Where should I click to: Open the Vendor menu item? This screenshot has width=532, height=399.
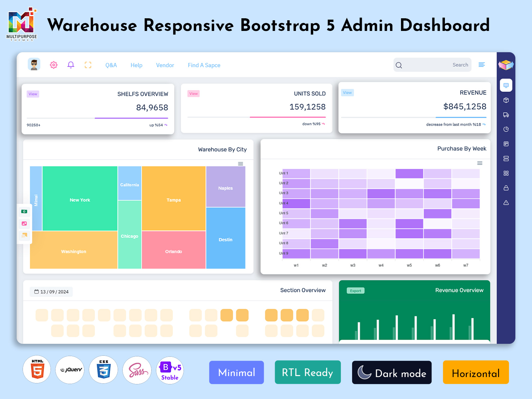(x=165, y=65)
